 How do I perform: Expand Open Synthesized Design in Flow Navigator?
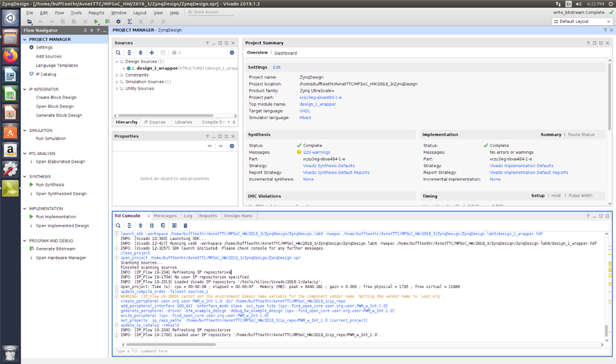(x=31, y=194)
